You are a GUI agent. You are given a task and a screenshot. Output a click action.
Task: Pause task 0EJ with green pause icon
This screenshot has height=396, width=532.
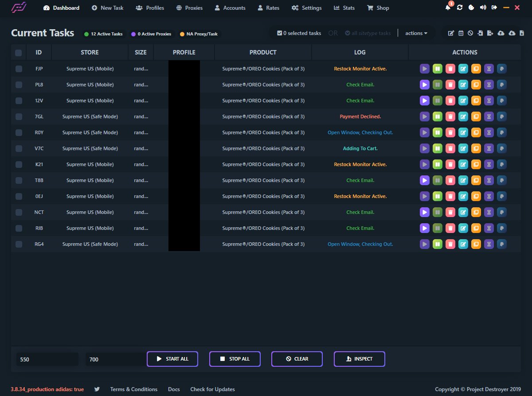point(438,196)
